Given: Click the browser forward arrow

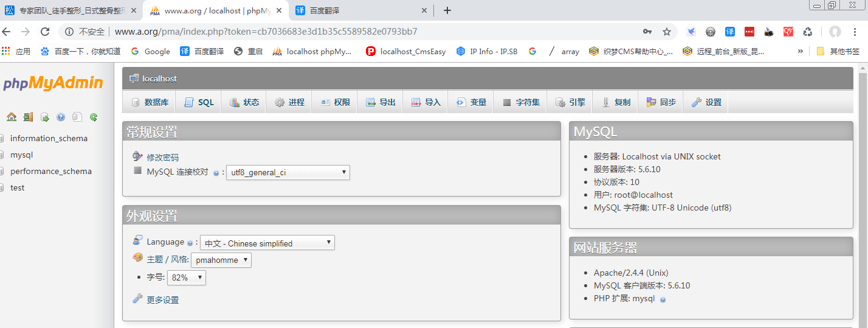Looking at the screenshot, I should tap(26, 32).
